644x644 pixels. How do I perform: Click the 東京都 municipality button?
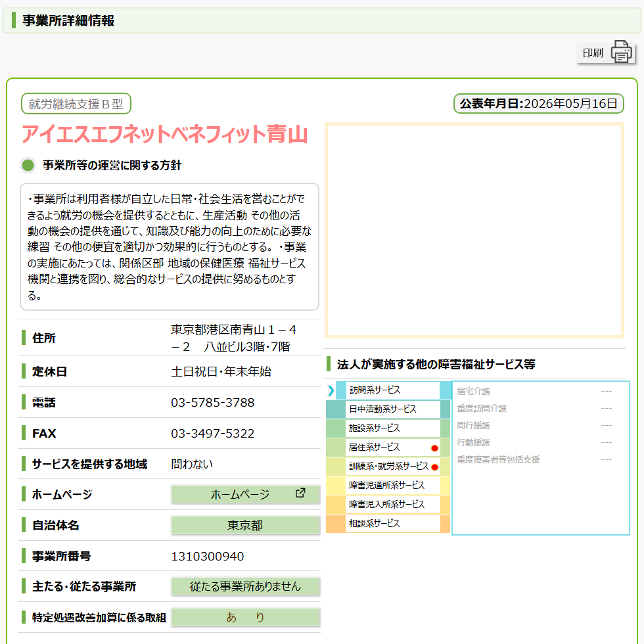(245, 525)
